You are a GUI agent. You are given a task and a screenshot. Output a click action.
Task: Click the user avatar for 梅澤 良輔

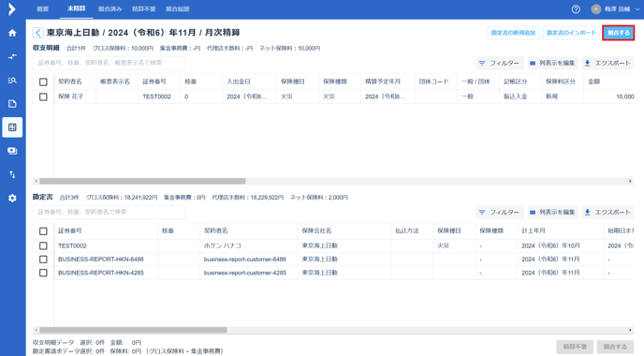[x=596, y=9]
